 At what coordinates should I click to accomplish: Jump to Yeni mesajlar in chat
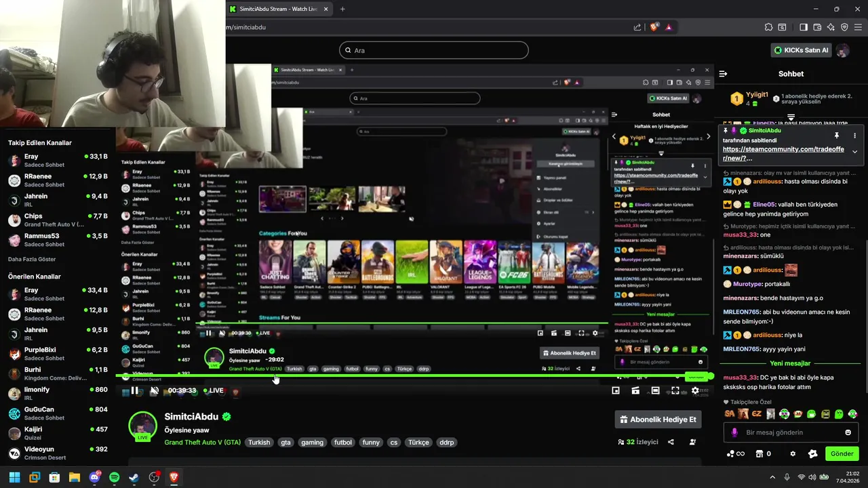coord(790,363)
